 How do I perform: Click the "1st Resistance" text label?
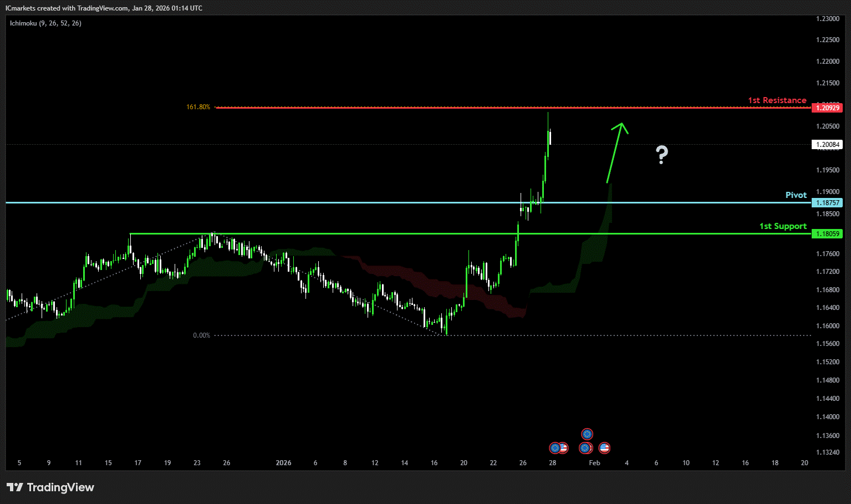click(777, 100)
